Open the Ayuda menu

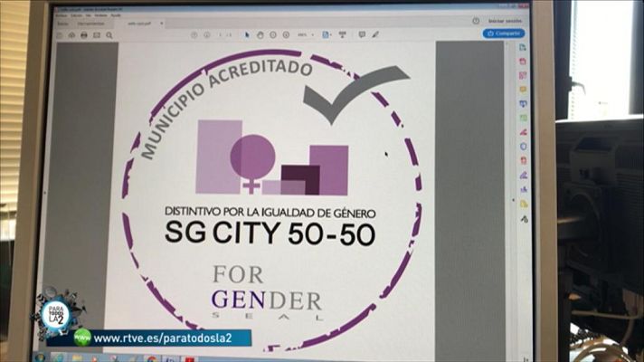point(116,15)
